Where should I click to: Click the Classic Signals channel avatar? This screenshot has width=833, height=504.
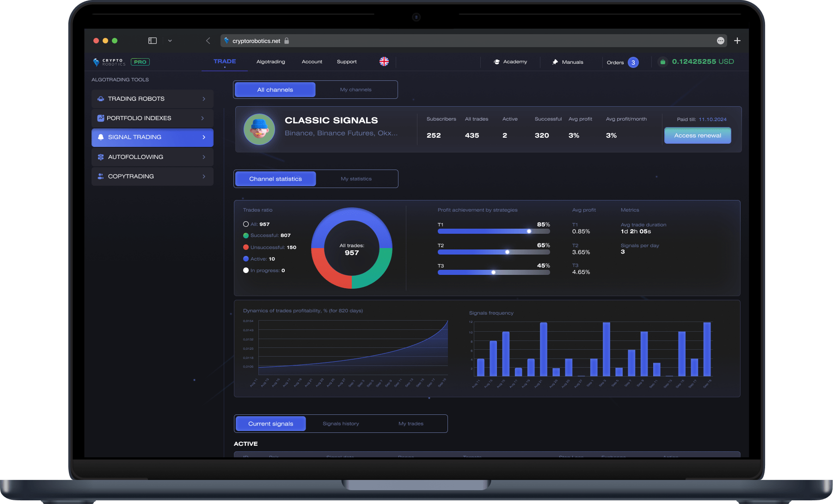coord(259,129)
